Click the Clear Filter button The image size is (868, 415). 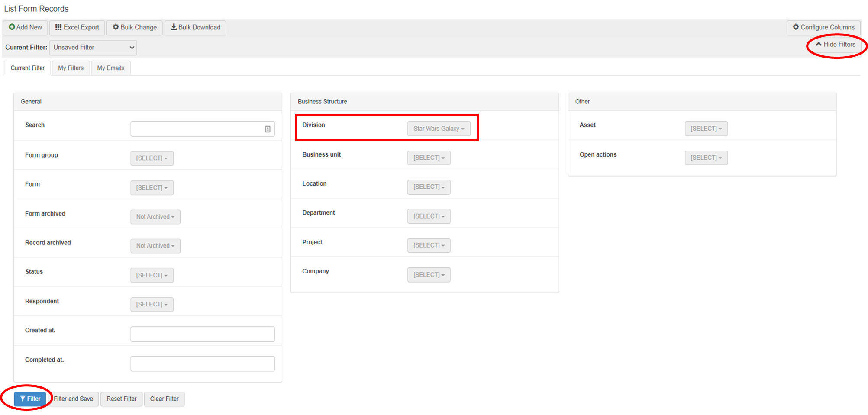pyautogui.click(x=164, y=399)
